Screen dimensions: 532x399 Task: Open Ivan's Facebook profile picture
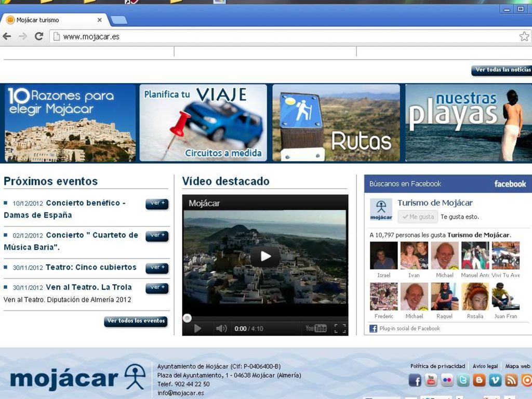[414, 256]
